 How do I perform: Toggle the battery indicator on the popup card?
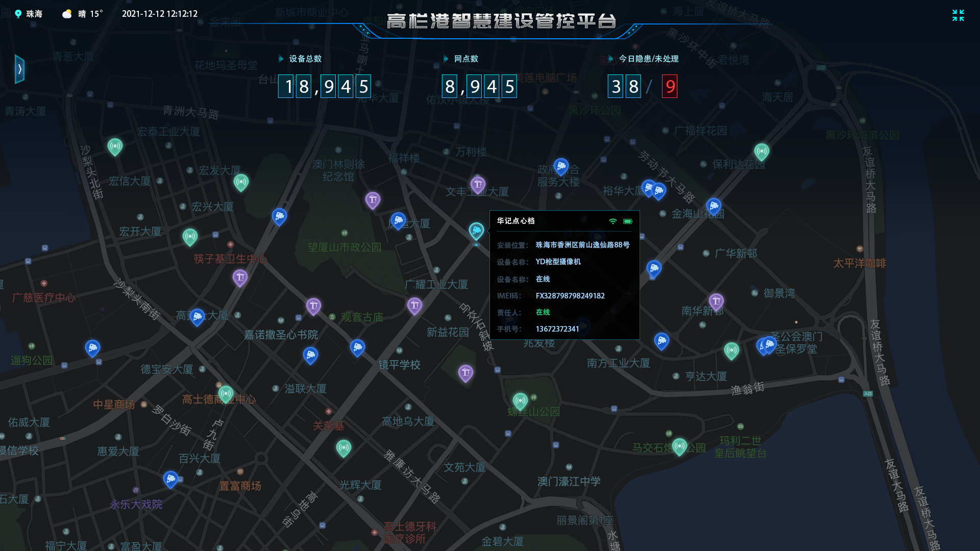tap(628, 221)
